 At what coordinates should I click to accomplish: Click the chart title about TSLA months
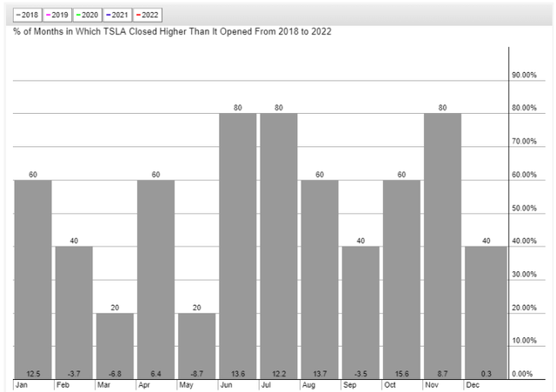[x=172, y=31]
